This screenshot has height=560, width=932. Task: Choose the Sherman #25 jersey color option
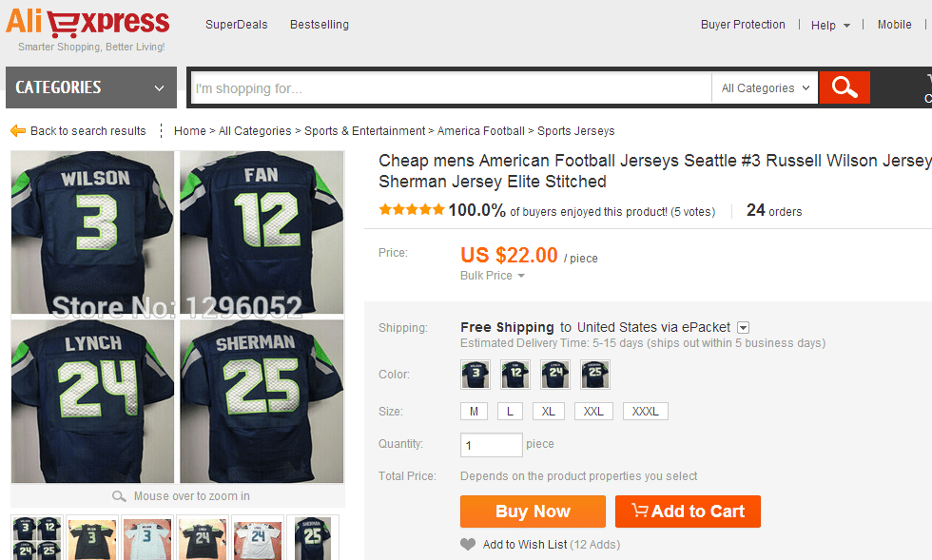[x=594, y=375]
